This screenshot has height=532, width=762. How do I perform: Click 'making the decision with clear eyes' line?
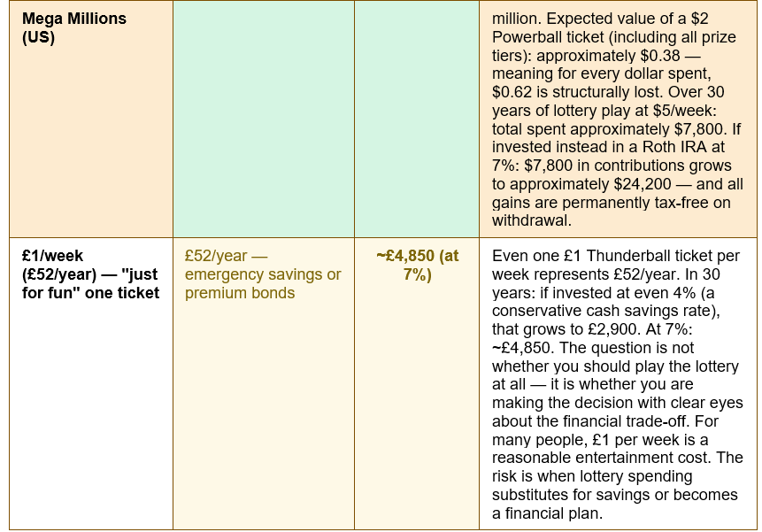click(617, 402)
